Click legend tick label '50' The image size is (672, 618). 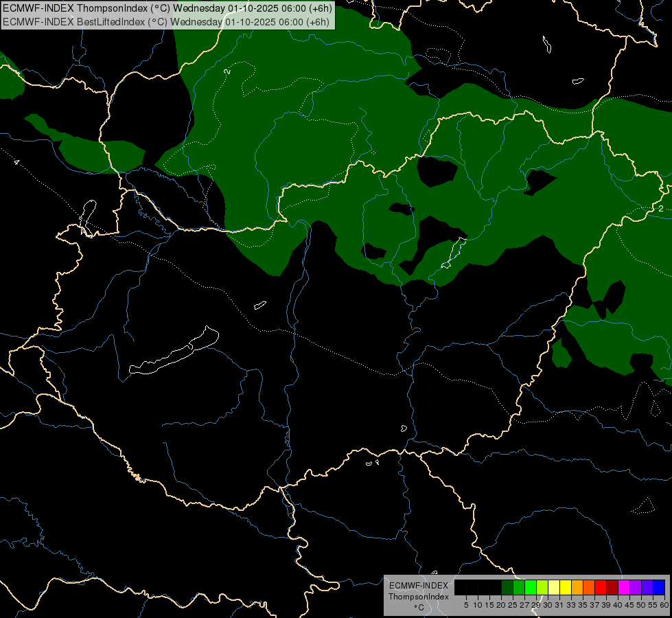click(640, 605)
